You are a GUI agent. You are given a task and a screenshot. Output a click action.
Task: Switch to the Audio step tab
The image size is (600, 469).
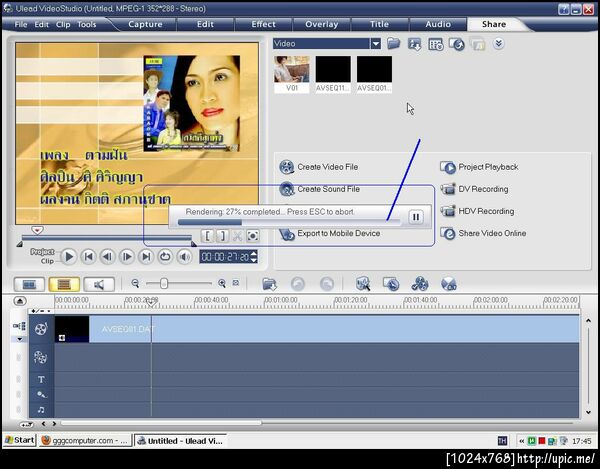438,24
